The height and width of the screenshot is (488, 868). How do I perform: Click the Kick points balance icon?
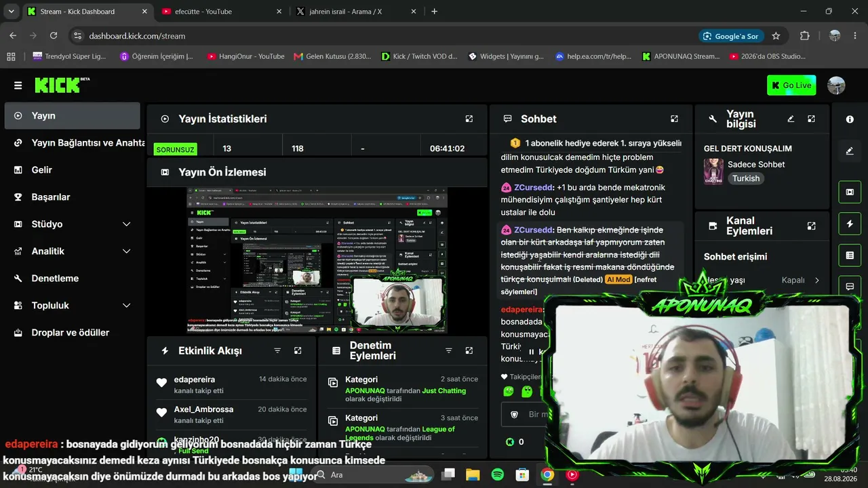pyautogui.click(x=510, y=442)
